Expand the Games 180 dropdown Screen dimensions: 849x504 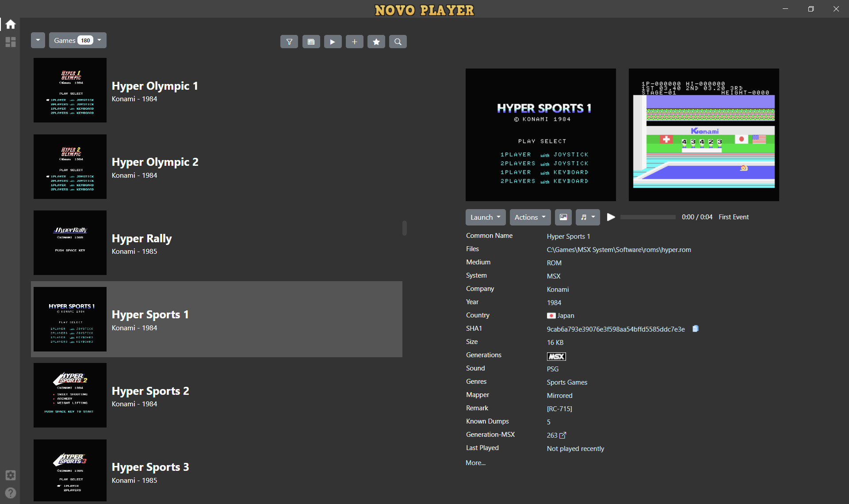coord(77,40)
